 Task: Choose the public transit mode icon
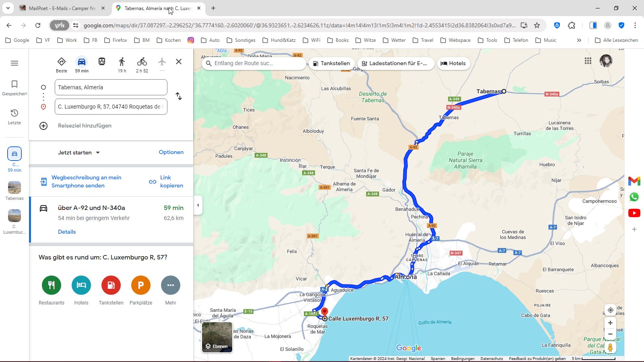[x=102, y=62]
